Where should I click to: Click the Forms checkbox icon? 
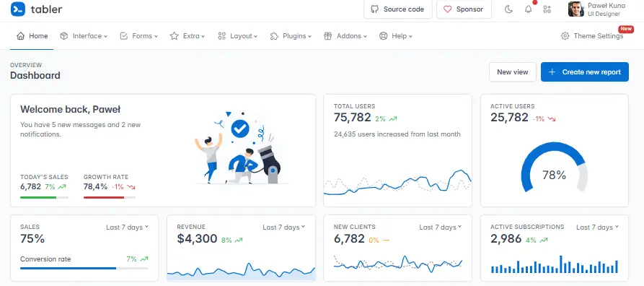(x=123, y=36)
